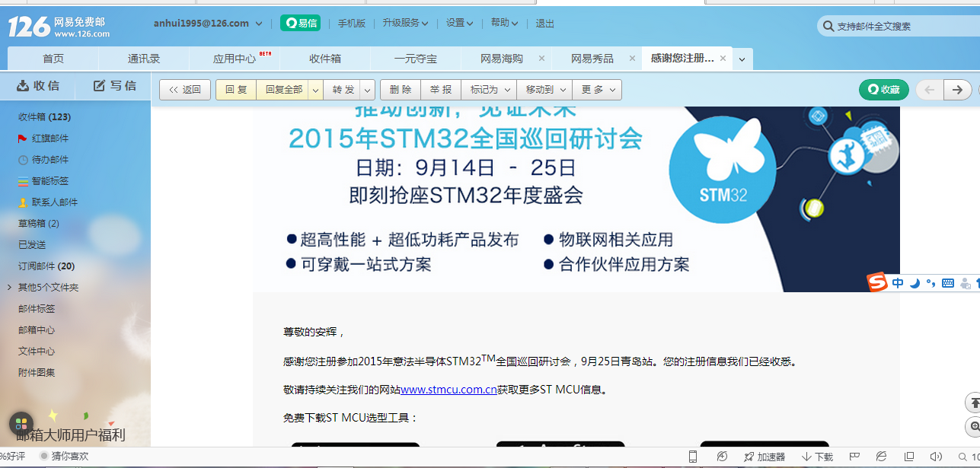980x468 pixels.
Task: Open the 一元夺宝 tab
Action: 416,59
